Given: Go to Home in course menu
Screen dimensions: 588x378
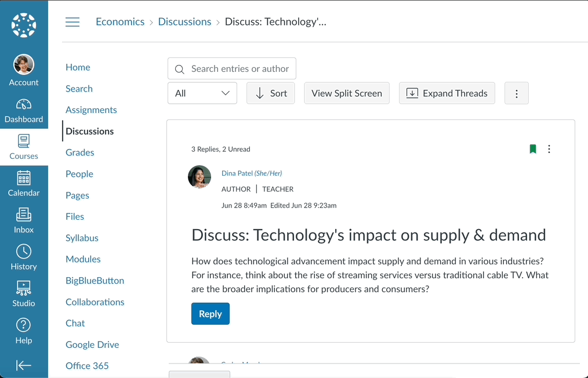Looking at the screenshot, I should (78, 67).
